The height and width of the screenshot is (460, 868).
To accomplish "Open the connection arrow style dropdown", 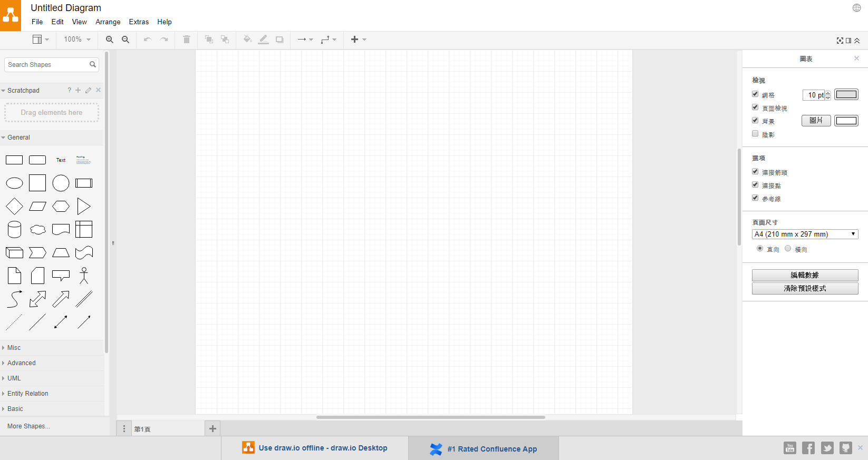I will pos(305,40).
